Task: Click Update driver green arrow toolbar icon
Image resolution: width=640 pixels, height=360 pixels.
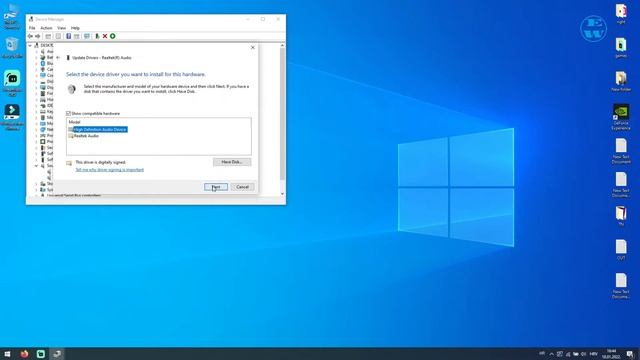Action: pyautogui.click(x=97, y=36)
